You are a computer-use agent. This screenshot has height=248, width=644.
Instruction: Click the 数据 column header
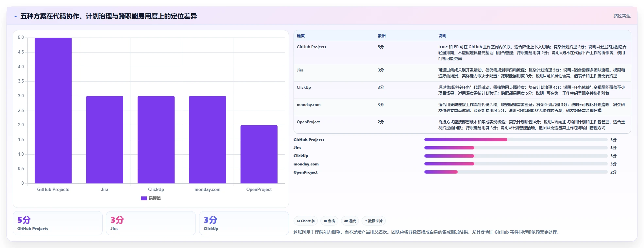coord(381,36)
